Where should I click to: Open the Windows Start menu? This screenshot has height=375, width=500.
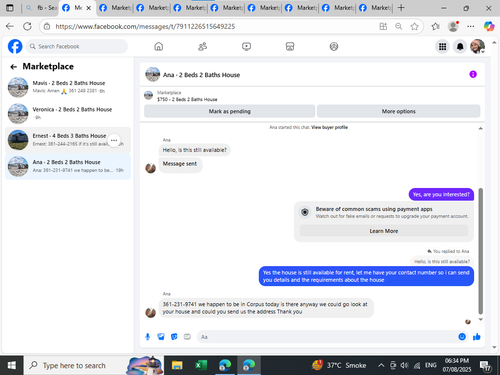point(12,365)
